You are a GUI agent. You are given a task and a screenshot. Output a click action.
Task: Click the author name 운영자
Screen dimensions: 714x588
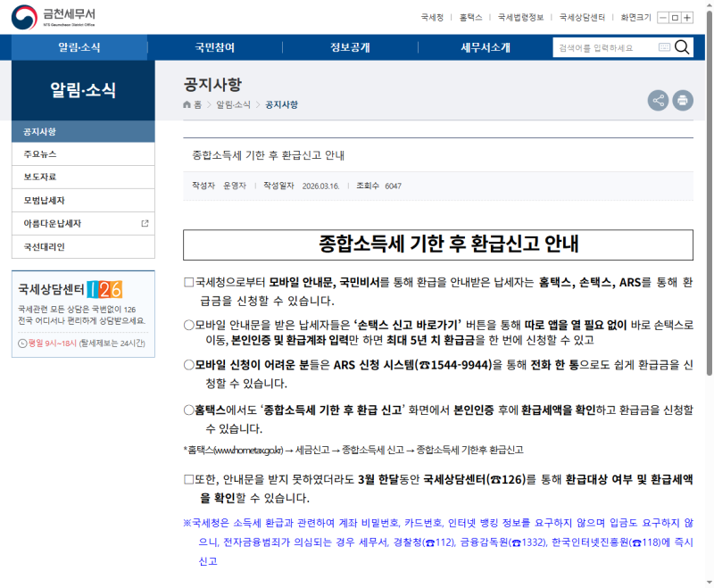tap(235, 186)
